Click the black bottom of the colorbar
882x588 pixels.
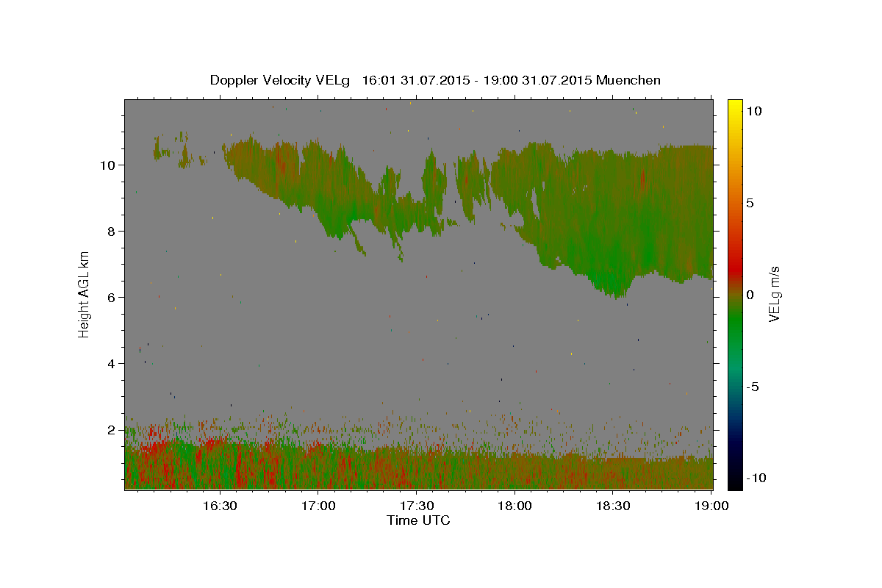[x=734, y=481]
